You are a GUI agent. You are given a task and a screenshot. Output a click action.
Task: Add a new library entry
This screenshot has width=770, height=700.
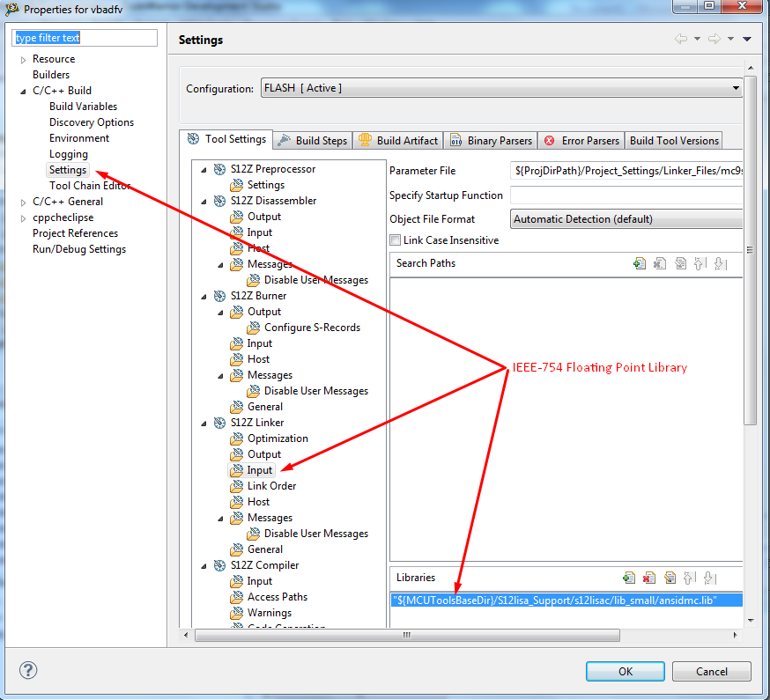click(x=629, y=578)
